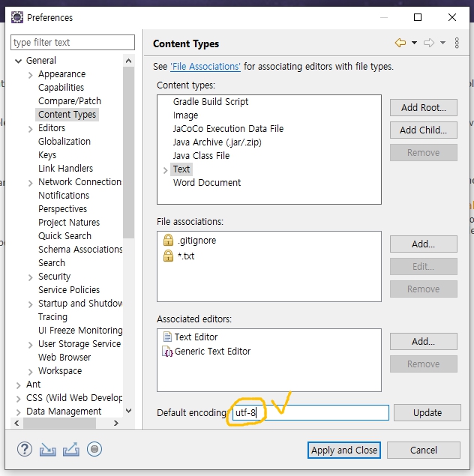Expand the Data Management node

(18, 412)
